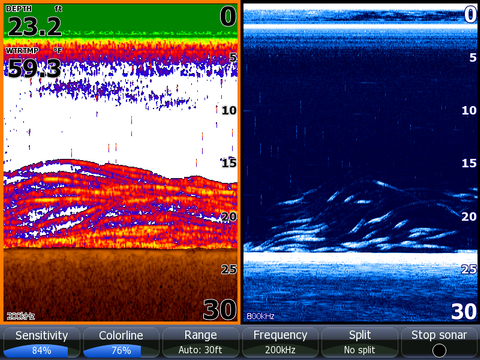Click the 0 depth mark in left sonar panel
The image size is (480, 360).
[x=228, y=16]
